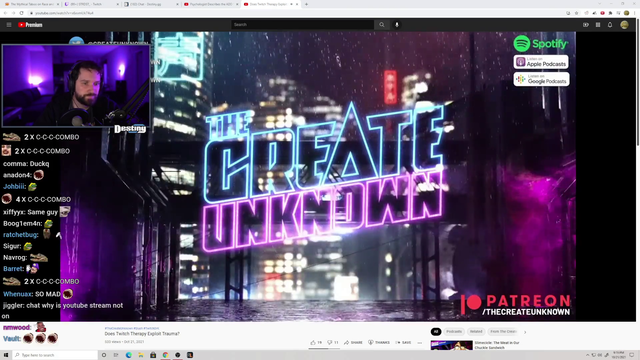640x360 pixels.
Task: Click the webcam overlay of the streamer
Action: click(x=76, y=86)
